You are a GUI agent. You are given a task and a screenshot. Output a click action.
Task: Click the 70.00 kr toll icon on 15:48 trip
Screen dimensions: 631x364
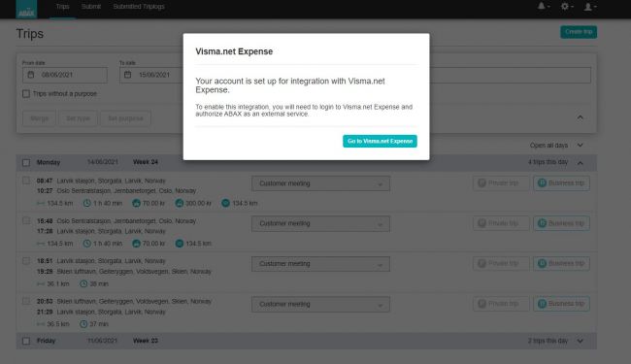click(137, 244)
